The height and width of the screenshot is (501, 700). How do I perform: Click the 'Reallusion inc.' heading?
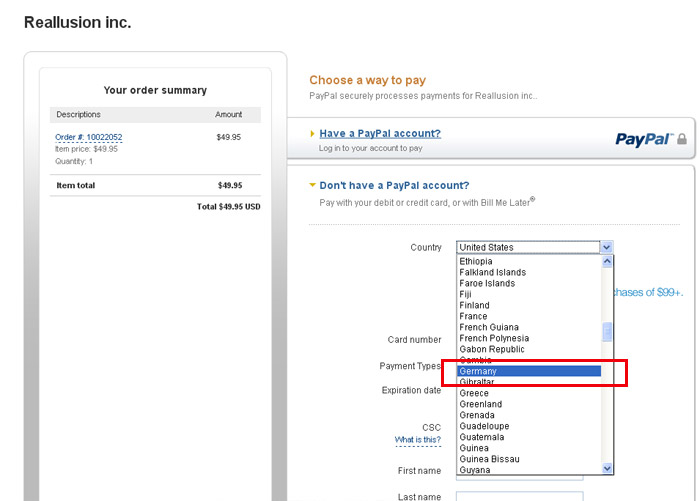(x=78, y=22)
